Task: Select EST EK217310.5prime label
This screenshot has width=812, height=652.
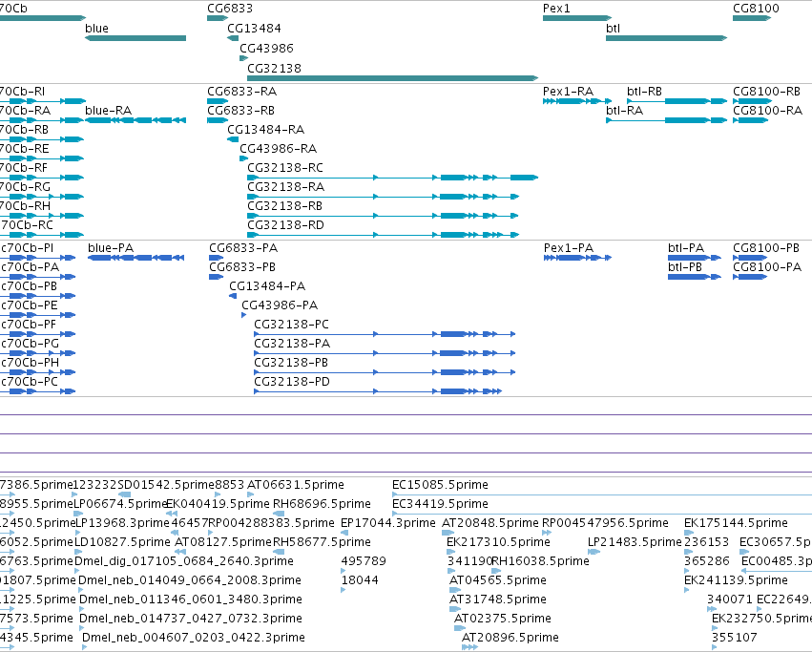Action: coord(498,542)
